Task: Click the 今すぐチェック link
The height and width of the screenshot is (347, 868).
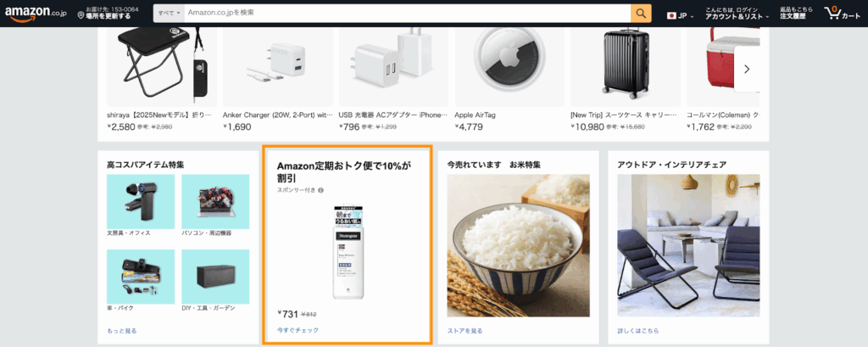Action: pyautogui.click(x=298, y=330)
